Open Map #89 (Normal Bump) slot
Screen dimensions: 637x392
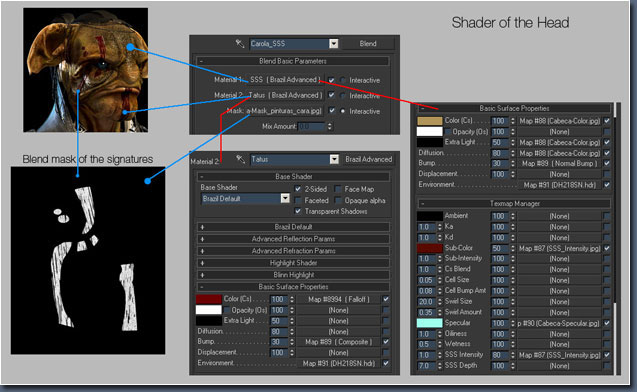click(559, 163)
